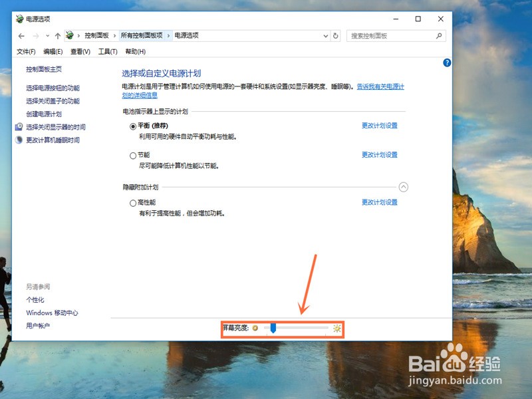
Task: Click the 屏幕亮度 slider track
Action: pos(299,328)
